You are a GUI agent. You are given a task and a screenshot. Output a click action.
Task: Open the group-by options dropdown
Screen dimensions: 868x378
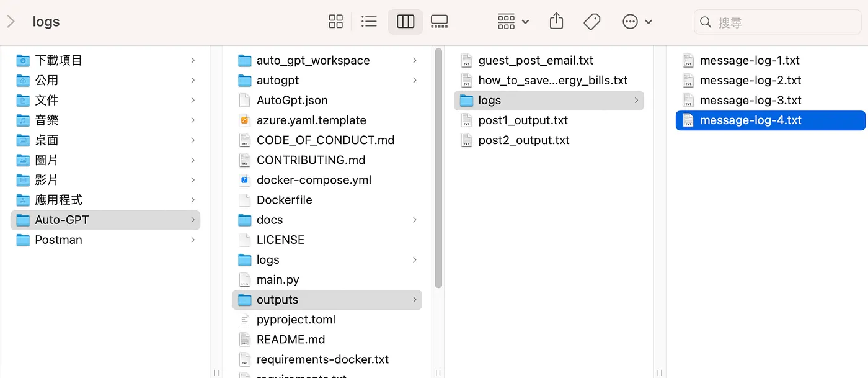pyautogui.click(x=513, y=22)
